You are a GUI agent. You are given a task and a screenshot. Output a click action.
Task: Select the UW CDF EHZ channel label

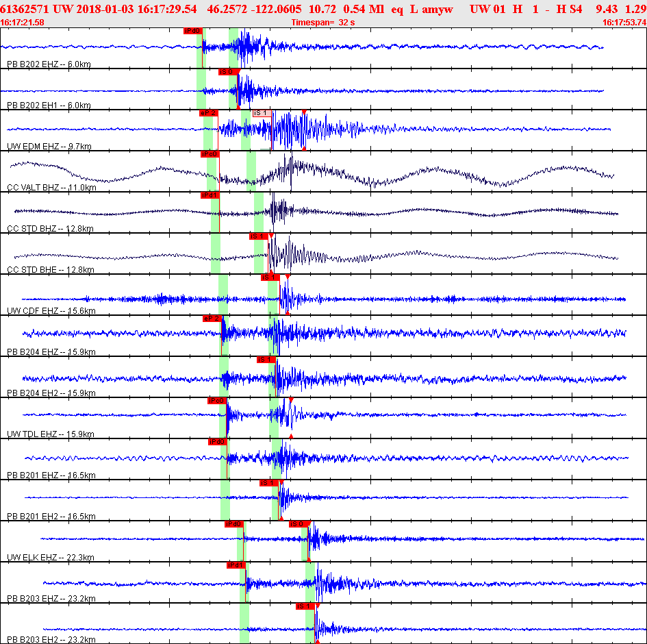click(x=51, y=311)
